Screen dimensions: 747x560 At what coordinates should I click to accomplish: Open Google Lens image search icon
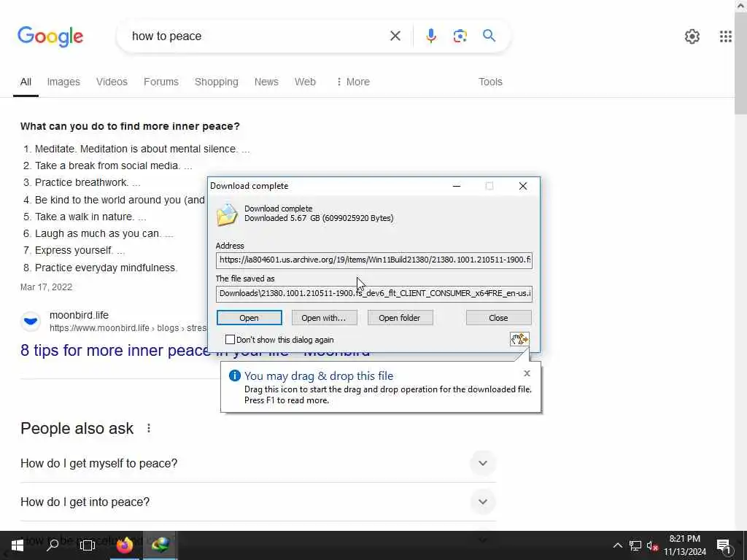click(460, 36)
